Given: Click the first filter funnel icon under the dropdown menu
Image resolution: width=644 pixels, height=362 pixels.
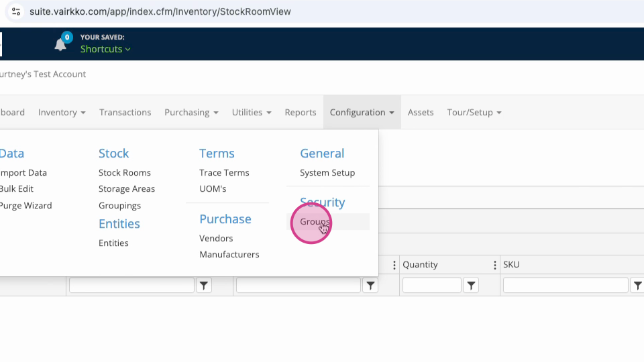Looking at the screenshot, I should tap(204, 286).
